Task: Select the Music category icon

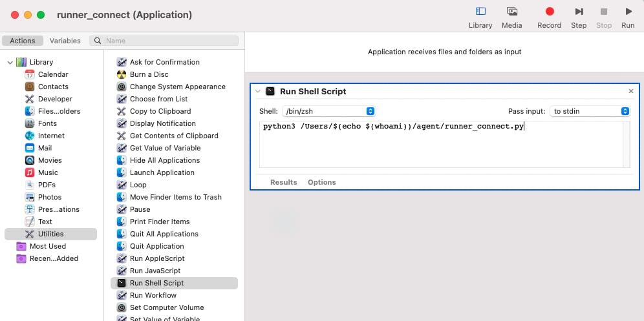Action: (30, 172)
